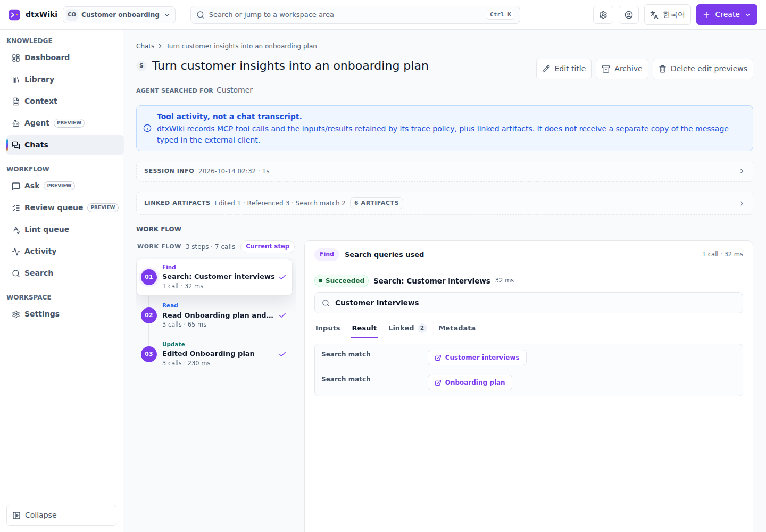Select step 03 Edited Onboarding plan
766x532 pixels.
pyautogui.click(x=214, y=354)
